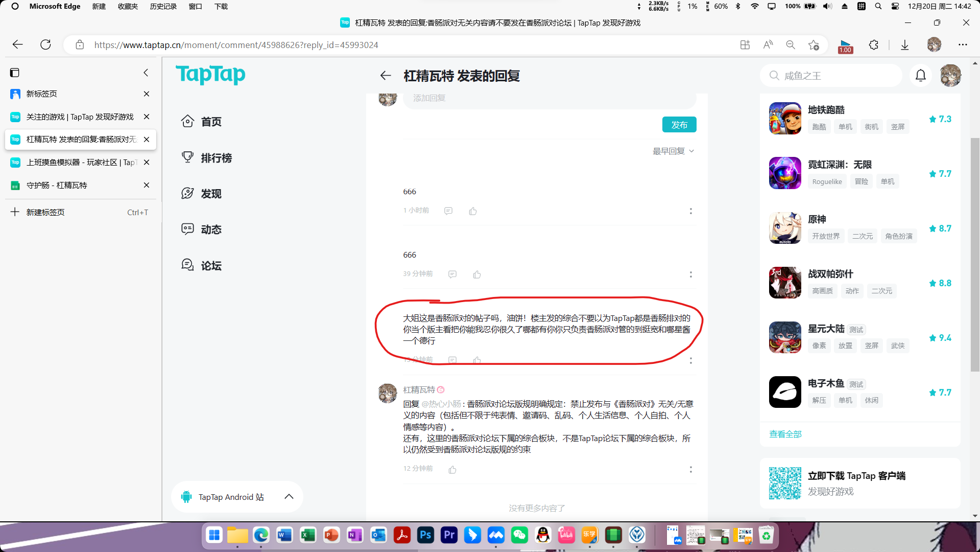Refresh the current page
The image size is (980, 552).
(45, 44)
